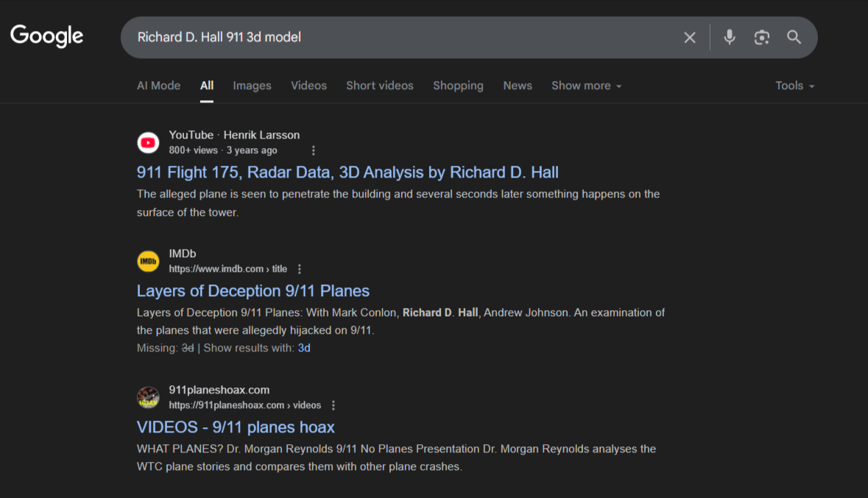Expand the Show more filter dropdown
This screenshot has height=498, width=868.
pyautogui.click(x=586, y=86)
